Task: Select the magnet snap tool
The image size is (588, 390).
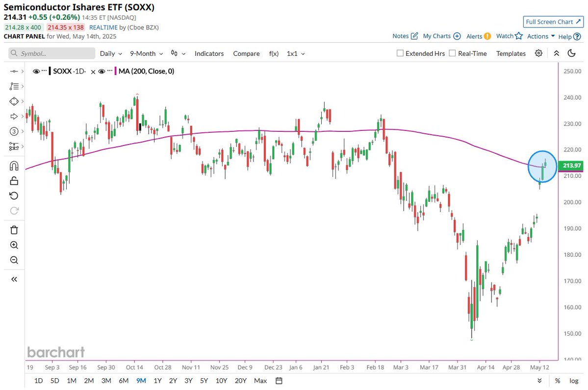Action: tap(14, 166)
